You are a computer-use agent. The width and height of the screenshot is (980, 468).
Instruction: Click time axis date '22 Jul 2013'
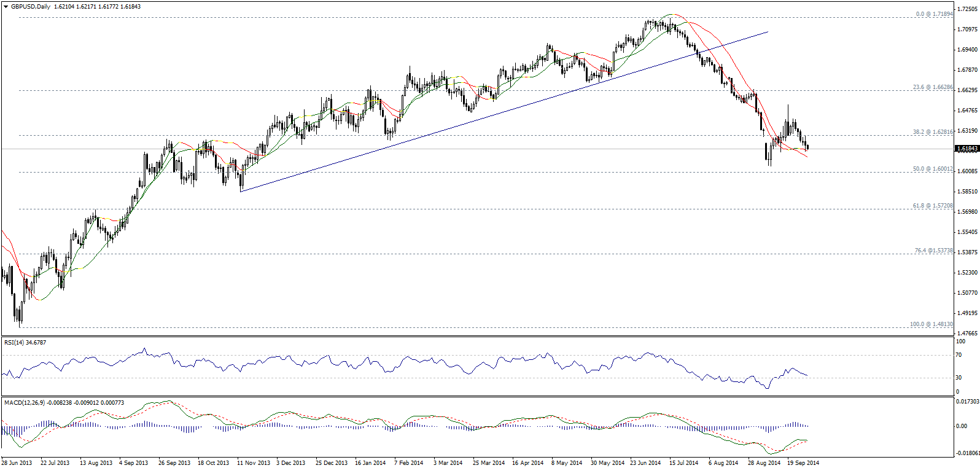point(55,463)
